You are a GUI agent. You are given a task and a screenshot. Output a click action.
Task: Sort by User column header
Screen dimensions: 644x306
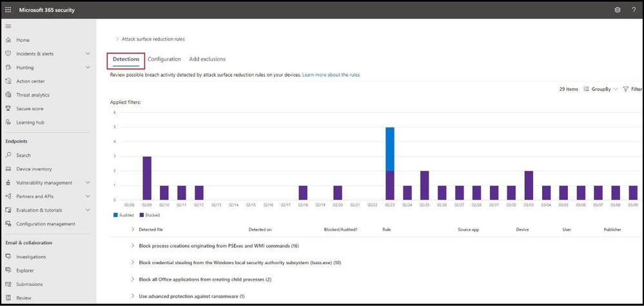(567, 230)
